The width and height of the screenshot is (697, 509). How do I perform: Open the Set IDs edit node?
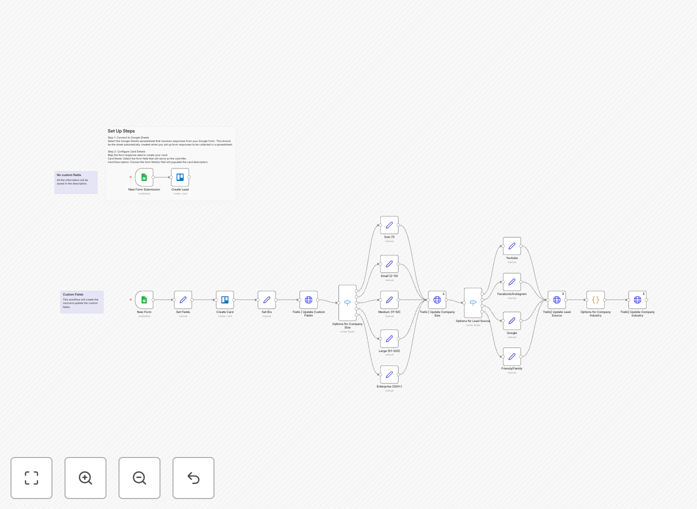point(266,300)
